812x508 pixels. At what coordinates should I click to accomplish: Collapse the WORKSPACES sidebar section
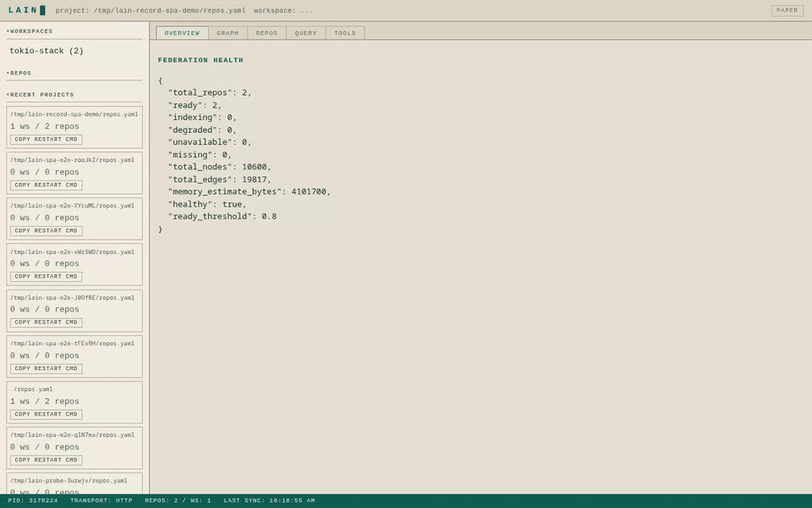tap(30, 31)
